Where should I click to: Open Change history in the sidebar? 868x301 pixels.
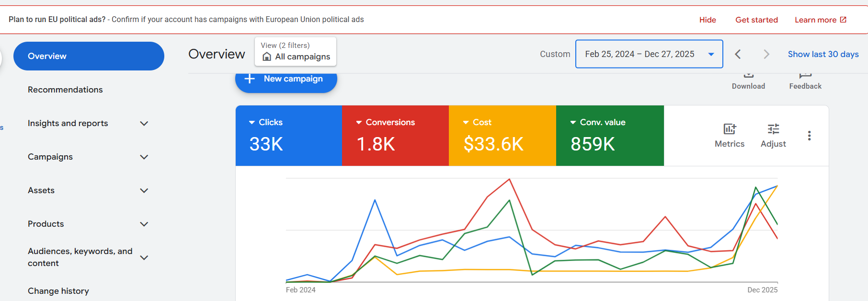58,291
